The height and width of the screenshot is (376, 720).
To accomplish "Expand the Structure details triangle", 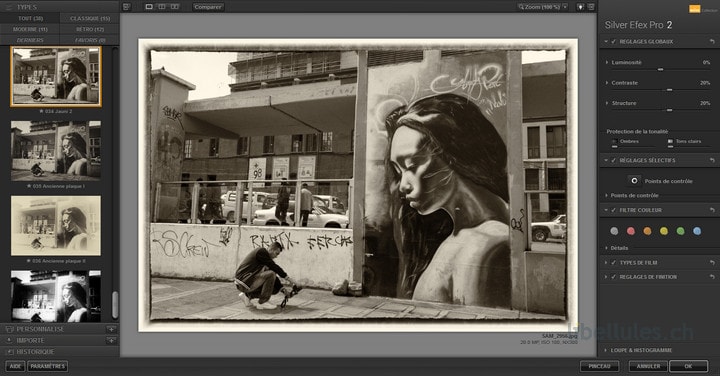I will click(607, 103).
